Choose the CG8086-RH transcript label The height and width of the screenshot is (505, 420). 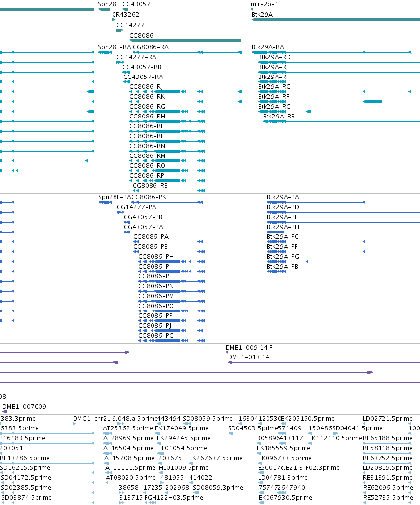148,117
